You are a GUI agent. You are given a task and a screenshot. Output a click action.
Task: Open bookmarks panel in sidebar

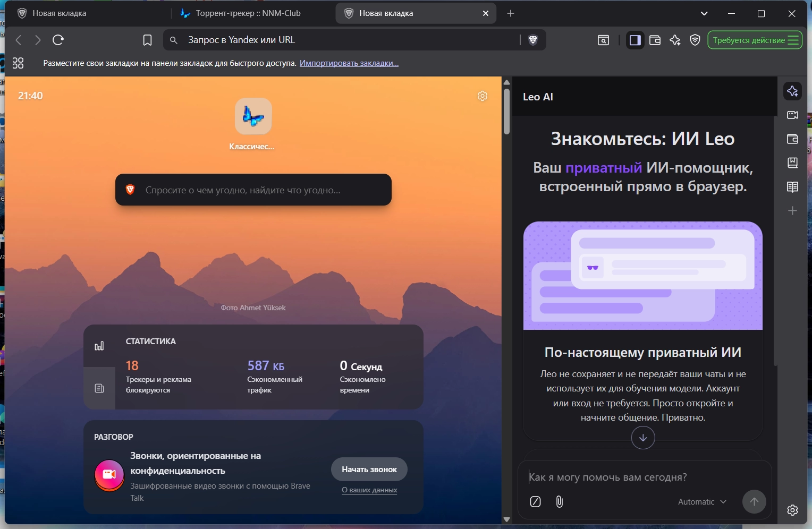click(792, 163)
